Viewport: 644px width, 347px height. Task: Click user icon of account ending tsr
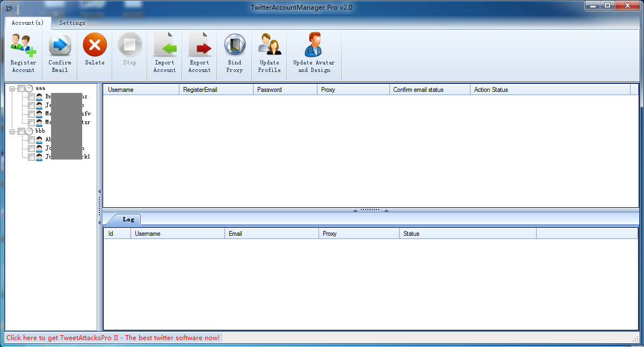(39, 123)
